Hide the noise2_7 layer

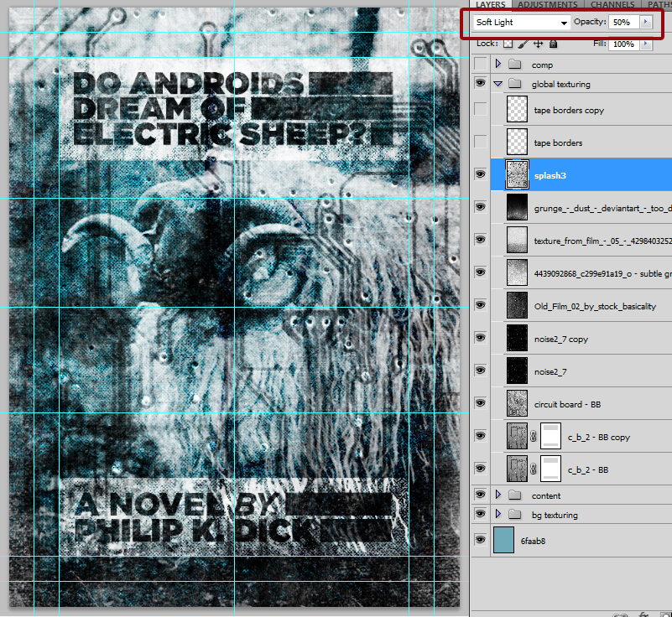[x=481, y=371]
